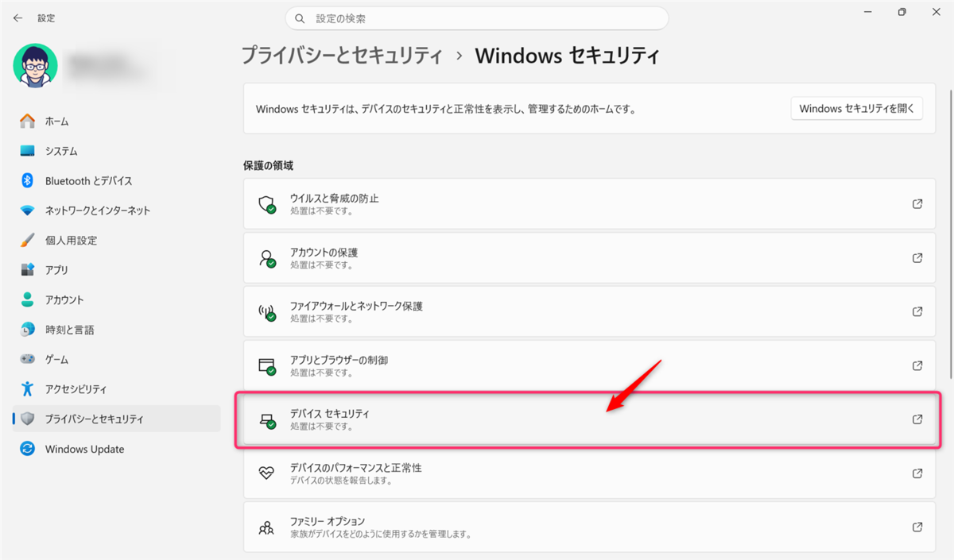Click external link icon for ファイアウォールとネットワーク保護
Viewport: 954px width, 560px height.
[917, 311]
